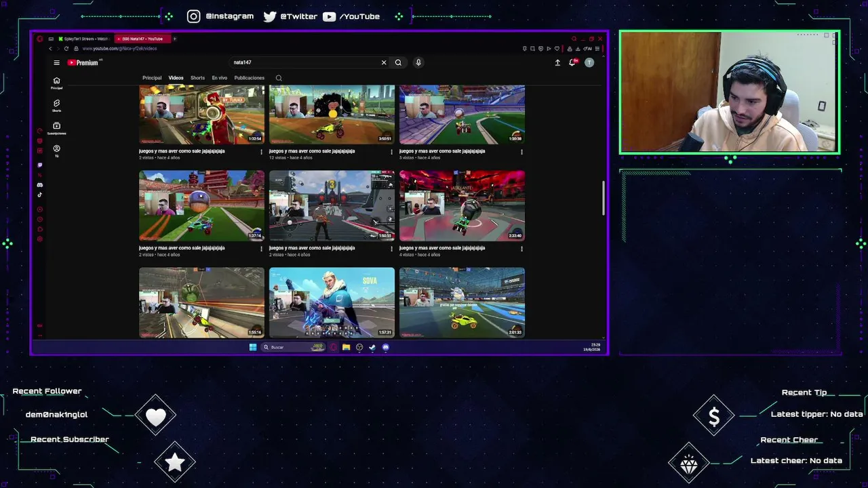
Task: Open Discord from the browser sidebar
Action: [40, 185]
